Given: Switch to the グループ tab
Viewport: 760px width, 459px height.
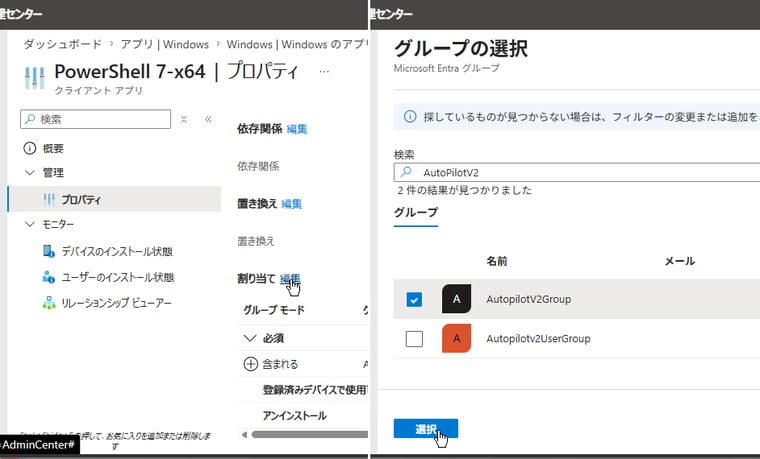Looking at the screenshot, I should [415, 213].
